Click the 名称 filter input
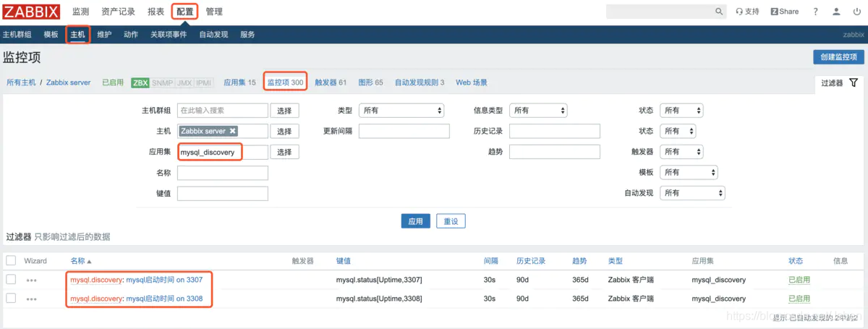Screen dimensions: 868x329 point(223,173)
